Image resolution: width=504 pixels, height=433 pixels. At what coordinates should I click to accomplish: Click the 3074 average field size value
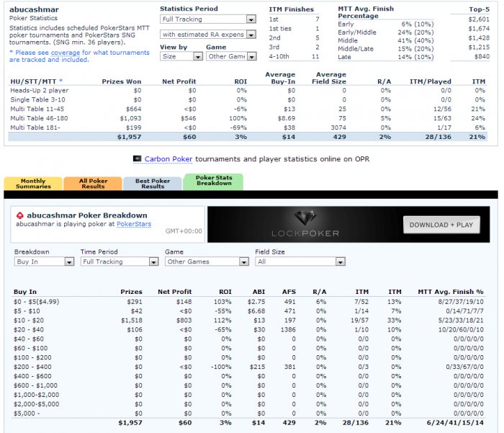point(338,128)
